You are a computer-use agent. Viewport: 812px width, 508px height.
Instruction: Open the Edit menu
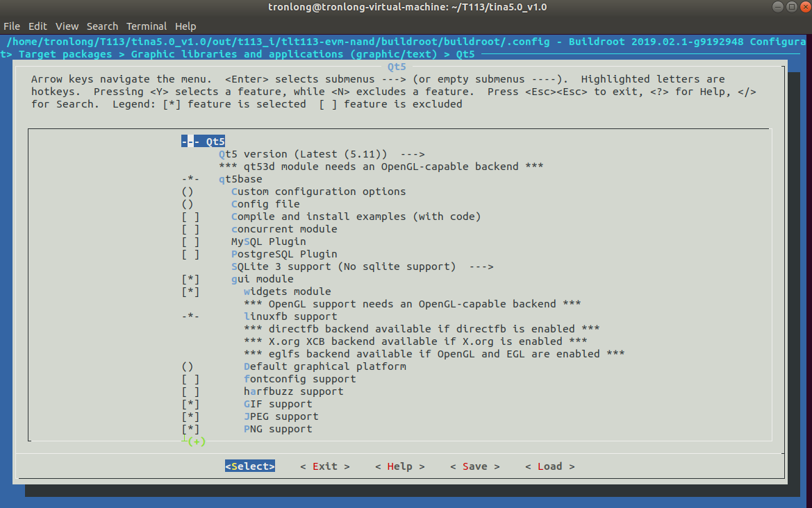click(x=38, y=26)
